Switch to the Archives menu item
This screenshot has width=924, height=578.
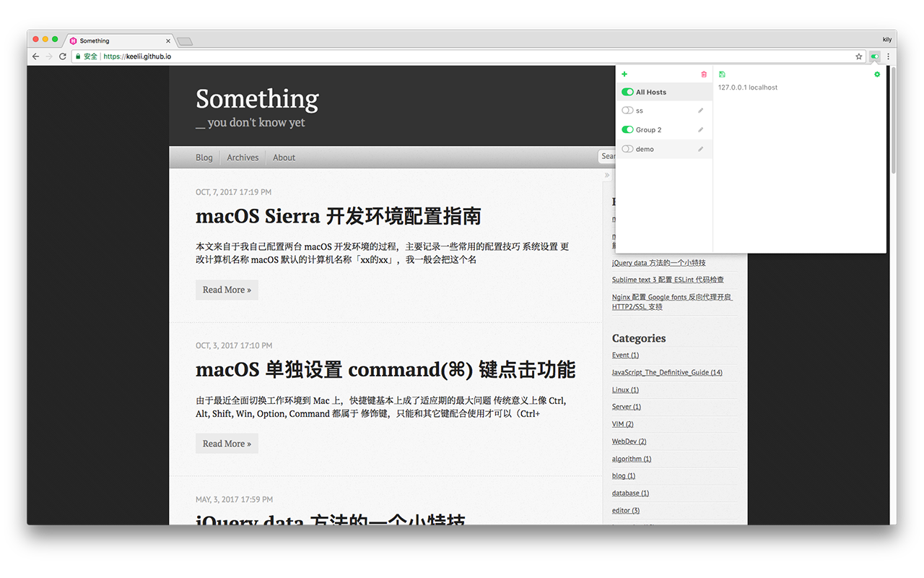coord(243,157)
